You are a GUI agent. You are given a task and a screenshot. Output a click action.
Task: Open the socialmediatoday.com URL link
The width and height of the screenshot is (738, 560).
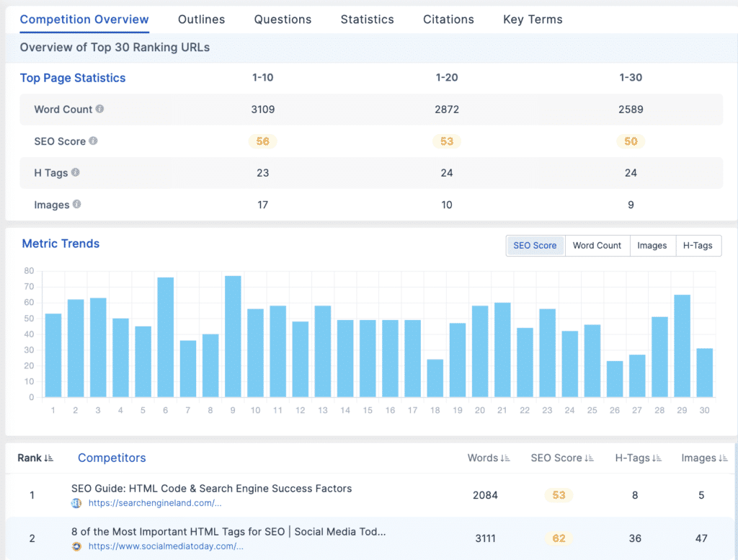pos(166,547)
